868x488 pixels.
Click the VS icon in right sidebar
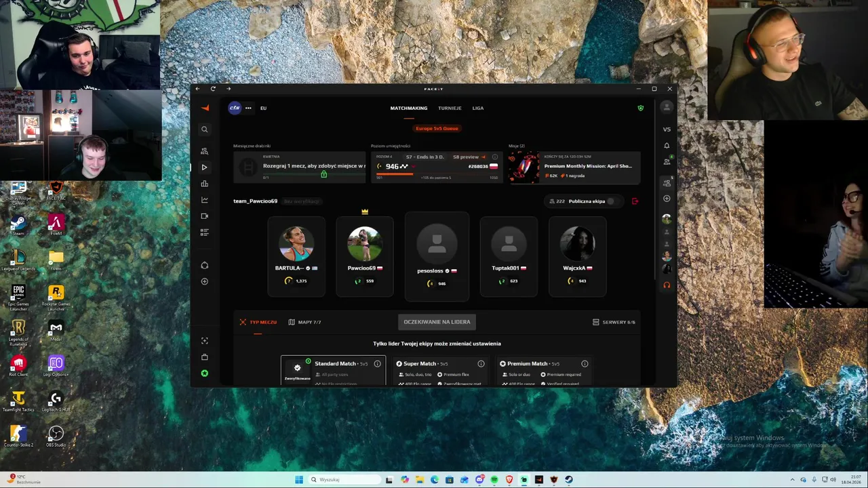(667, 129)
